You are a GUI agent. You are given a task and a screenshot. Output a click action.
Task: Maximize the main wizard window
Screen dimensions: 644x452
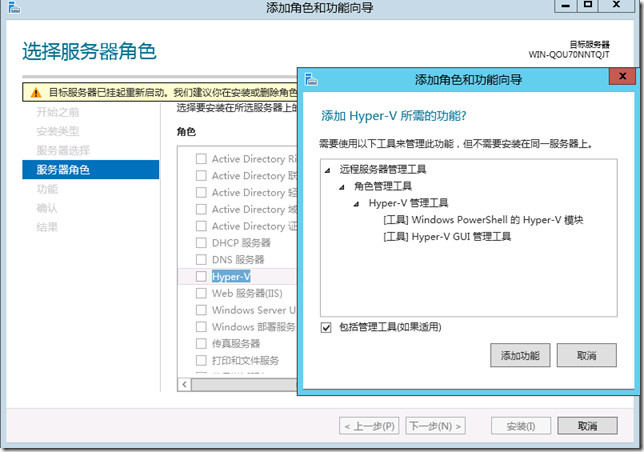tap(588, 5)
